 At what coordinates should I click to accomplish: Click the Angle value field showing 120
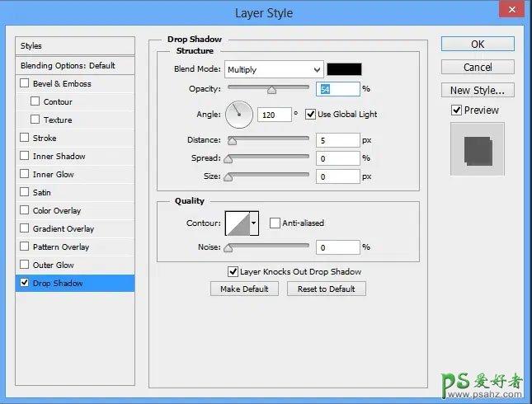(x=274, y=115)
